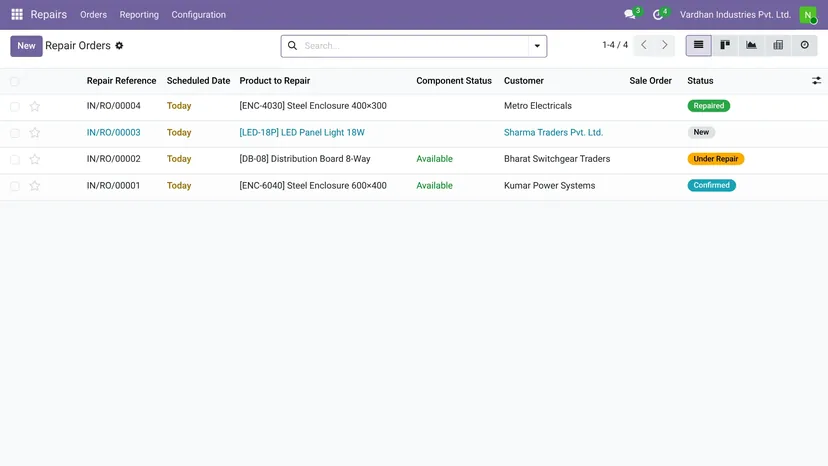The height and width of the screenshot is (466, 828).
Task: Open the Reporting menu
Action: coord(139,15)
